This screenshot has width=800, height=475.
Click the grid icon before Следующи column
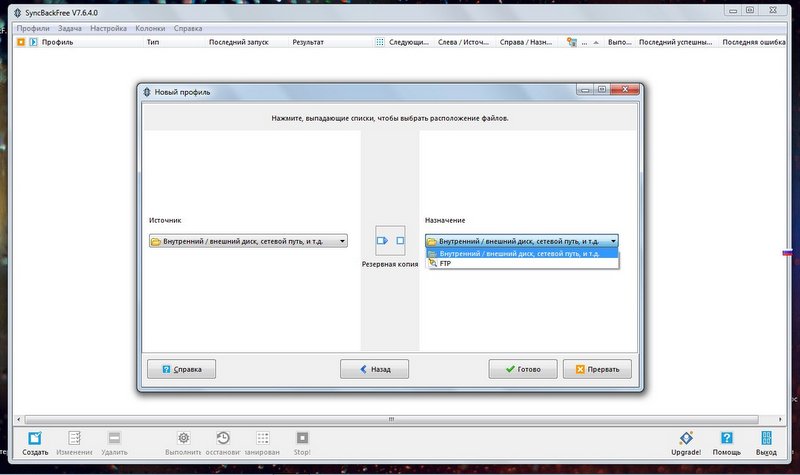[380, 42]
